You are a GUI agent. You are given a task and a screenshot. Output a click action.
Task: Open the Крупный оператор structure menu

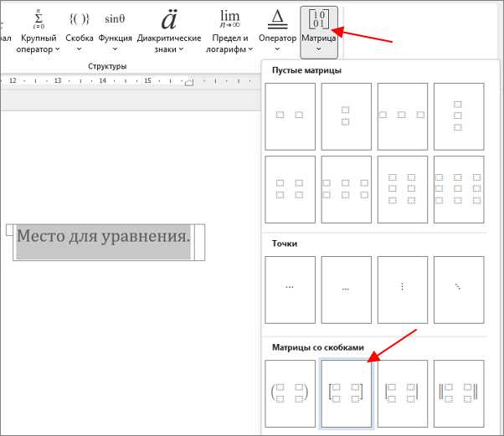click(39, 32)
